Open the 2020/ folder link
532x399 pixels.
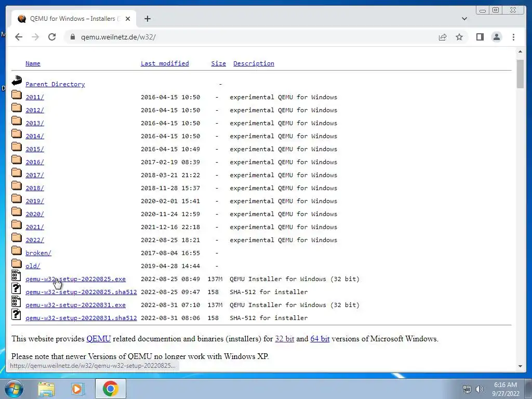(x=35, y=214)
